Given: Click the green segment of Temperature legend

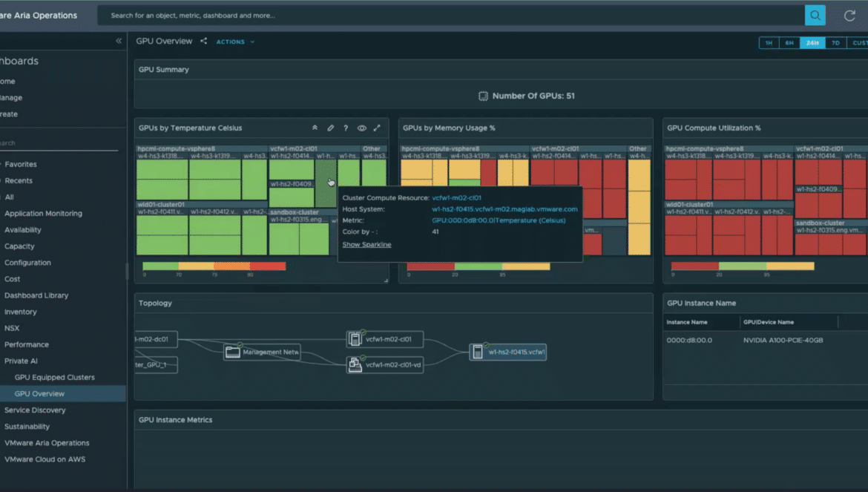Looking at the screenshot, I should point(160,266).
